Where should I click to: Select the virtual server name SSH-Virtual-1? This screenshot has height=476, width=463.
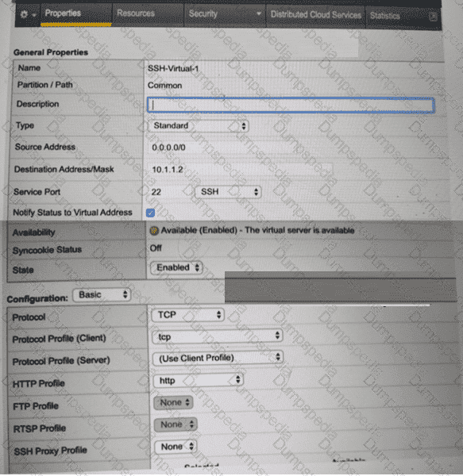(173, 68)
